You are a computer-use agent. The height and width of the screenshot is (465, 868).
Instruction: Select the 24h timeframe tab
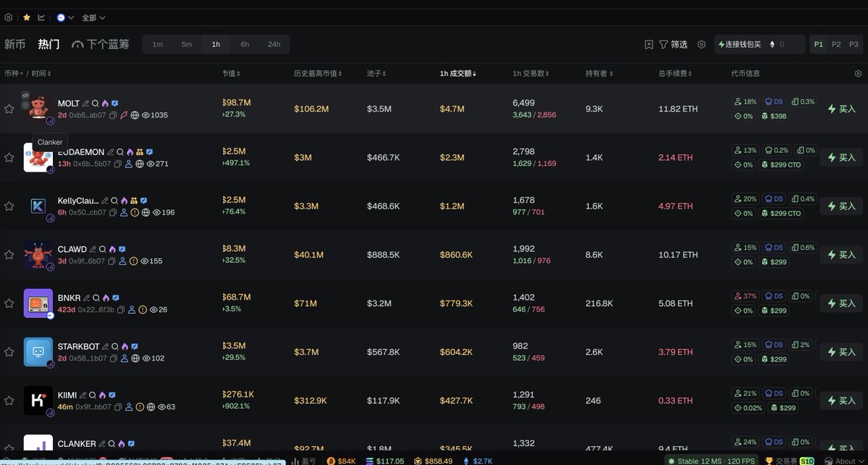[274, 44]
